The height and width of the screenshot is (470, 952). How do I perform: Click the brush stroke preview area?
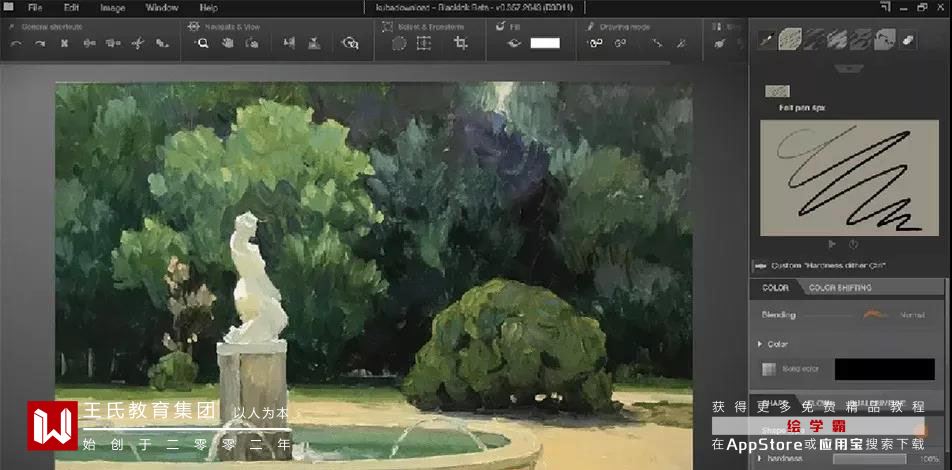pos(849,178)
